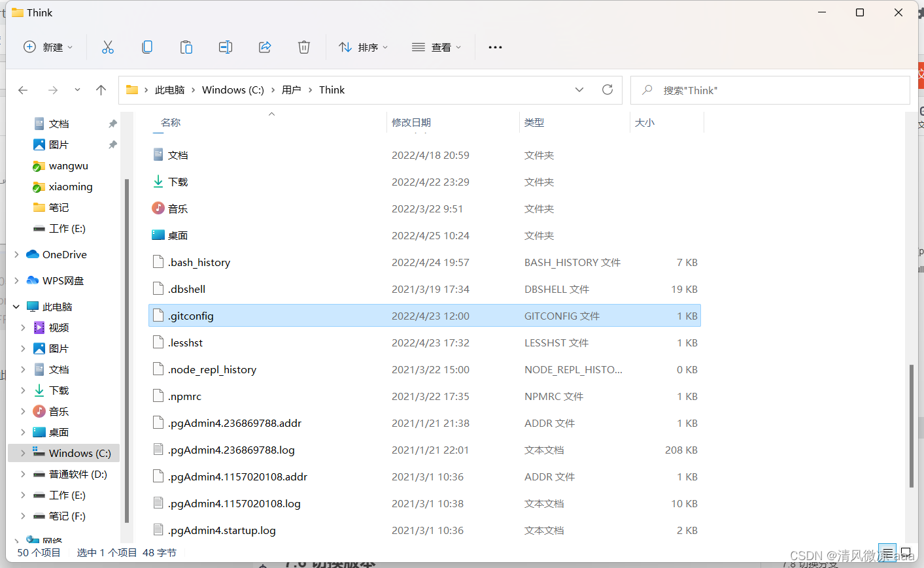Click 用户 in address breadcrumb
Screen dimensions: 924x568
pos(291,90)
